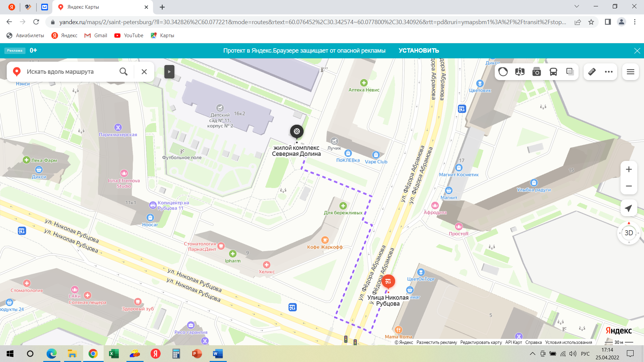Open Excel from the taskbar
This screenshot has height=362, width=644.
click(114, 354)
